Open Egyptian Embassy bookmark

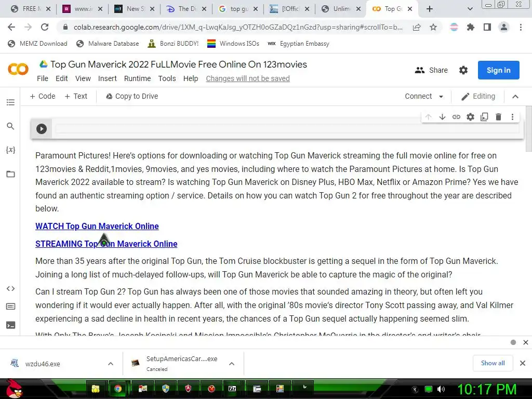[298, 44]
